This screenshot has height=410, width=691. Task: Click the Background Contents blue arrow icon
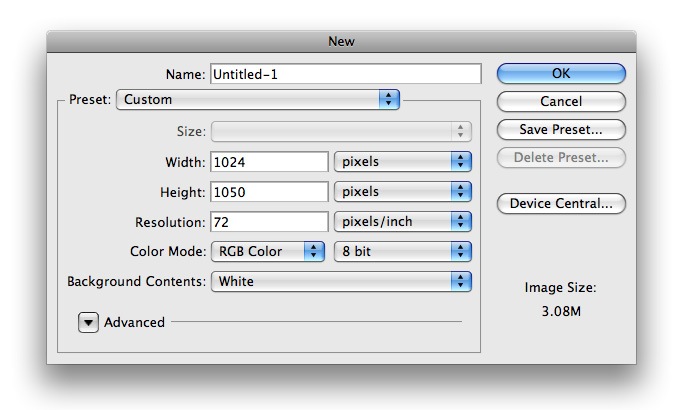(x=461, y=281)
